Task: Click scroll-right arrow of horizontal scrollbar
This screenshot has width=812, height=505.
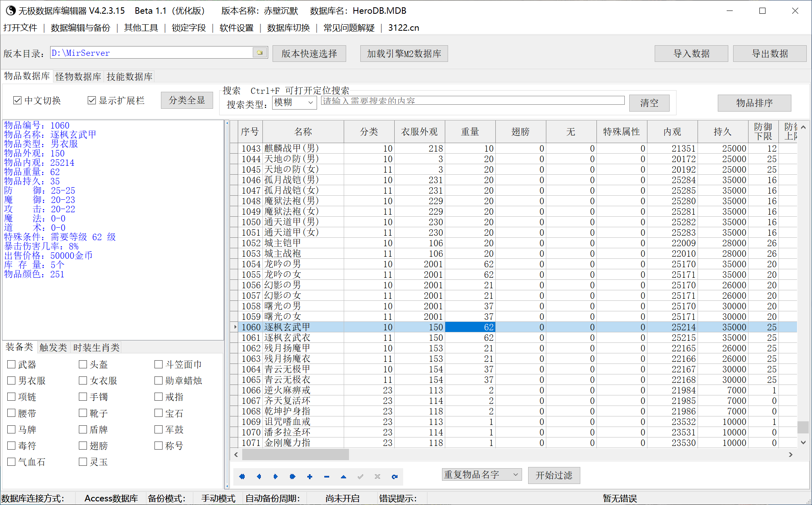Action: click(791, 454)
